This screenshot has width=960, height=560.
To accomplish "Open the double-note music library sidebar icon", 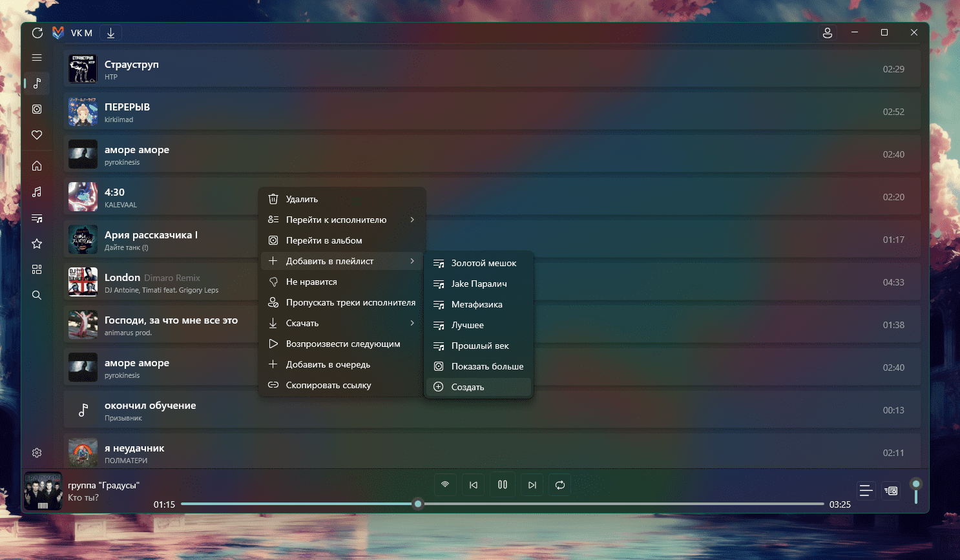I will [37, 192].
